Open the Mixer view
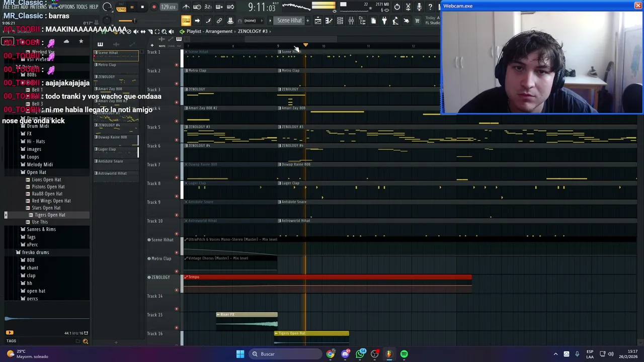 tap(351, 21)
